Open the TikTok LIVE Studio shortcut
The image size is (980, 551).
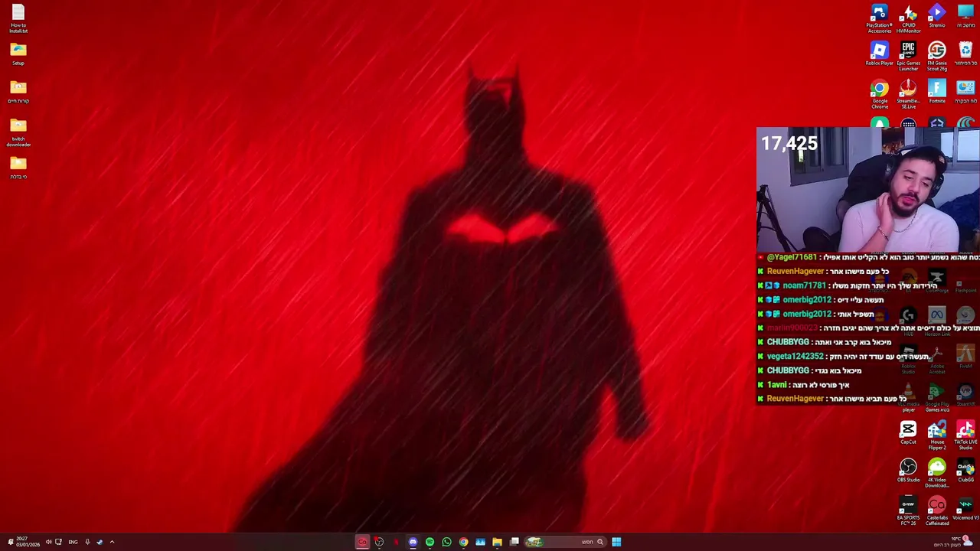coord(965,435)
